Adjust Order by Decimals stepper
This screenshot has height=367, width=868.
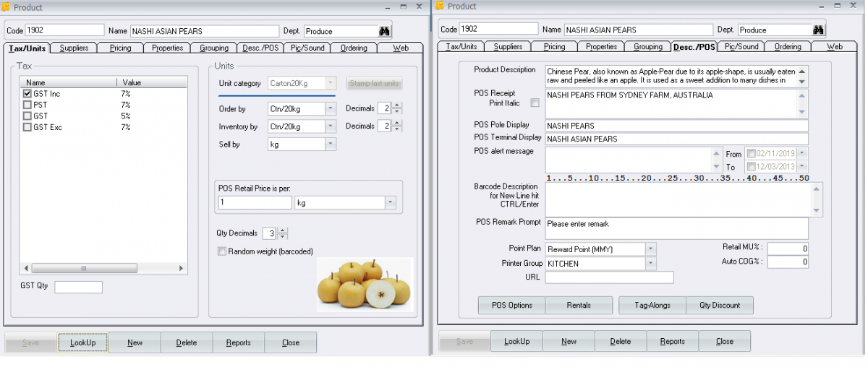click(x=397, y=108)
